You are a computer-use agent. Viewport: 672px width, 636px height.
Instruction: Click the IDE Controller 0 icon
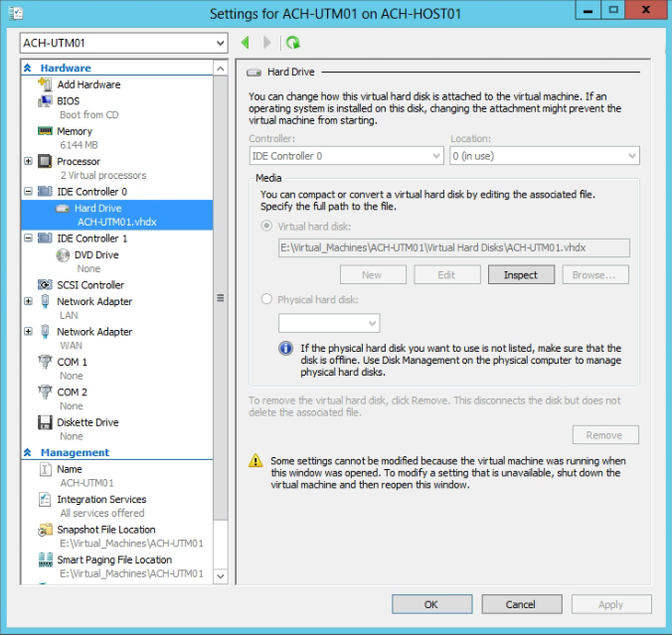coord(45,191)
